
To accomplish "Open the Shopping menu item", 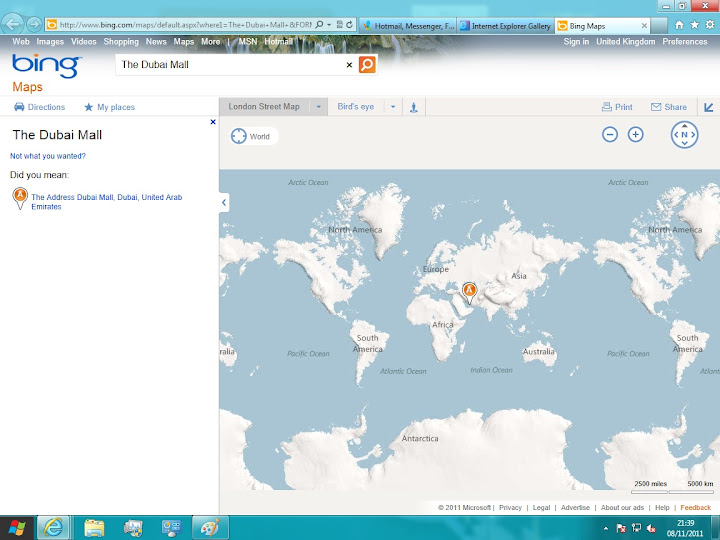I will point(121,42).
